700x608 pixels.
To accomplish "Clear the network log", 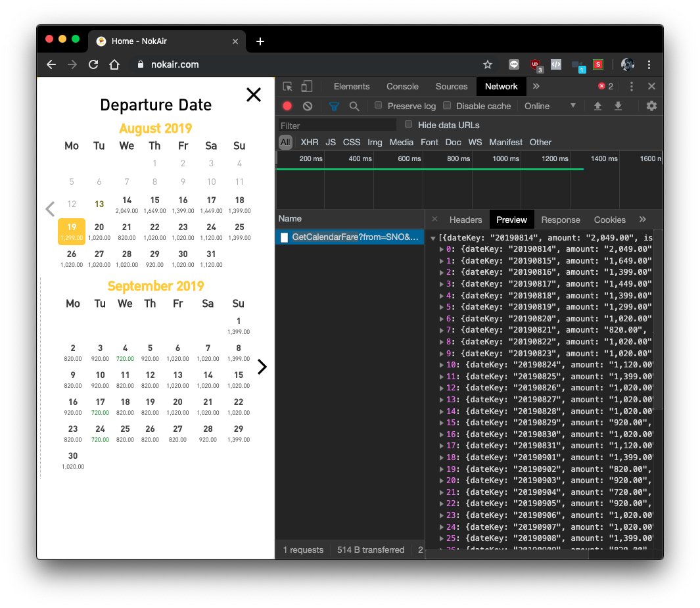I will coord(308,106).
